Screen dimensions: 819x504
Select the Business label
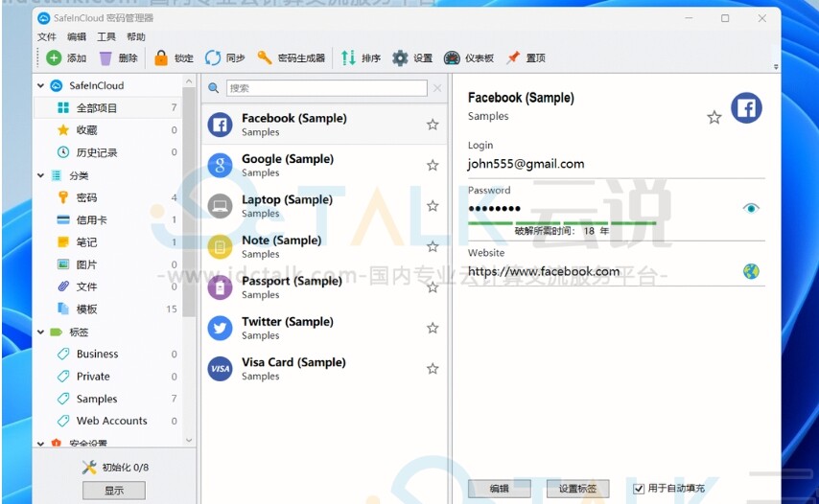click(108, 354)
